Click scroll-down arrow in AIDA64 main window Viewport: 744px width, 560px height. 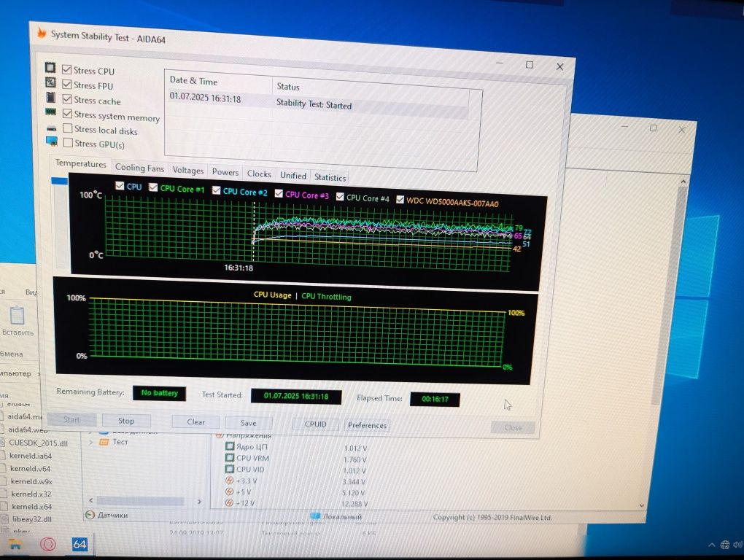click(641, 505)
